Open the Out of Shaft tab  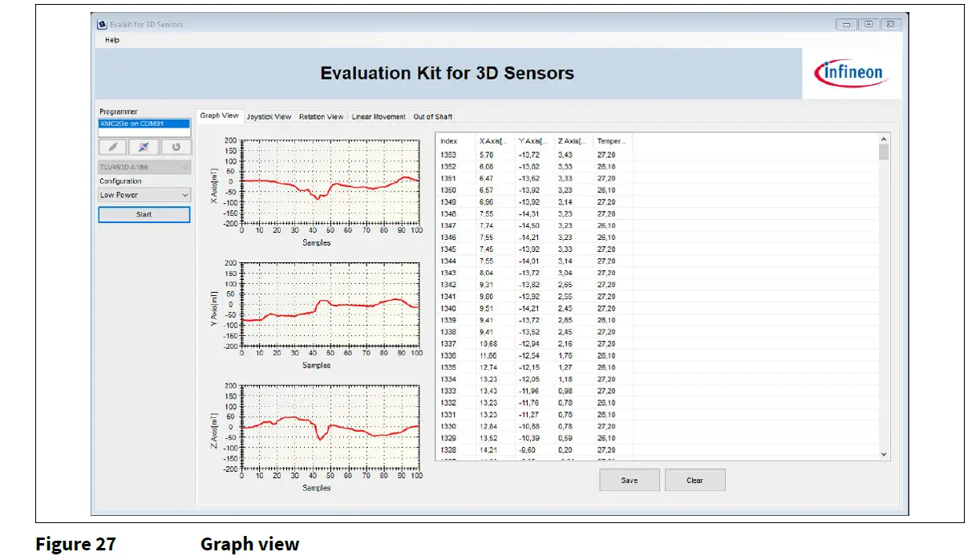pyautogui.click(x=432, y=116)
